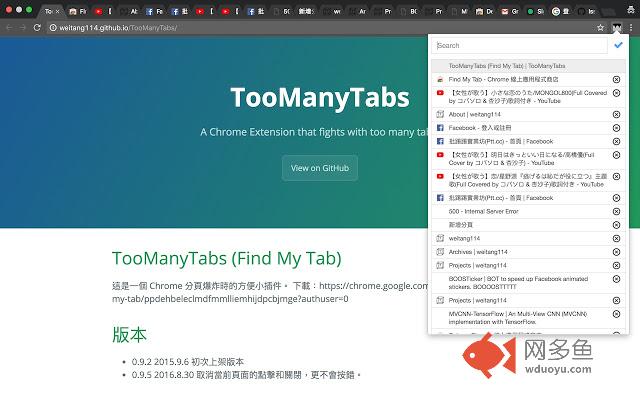Close the 新增分頁 entry in popup
The height and width of the screenshot is (400, 640).
point(616,225)
